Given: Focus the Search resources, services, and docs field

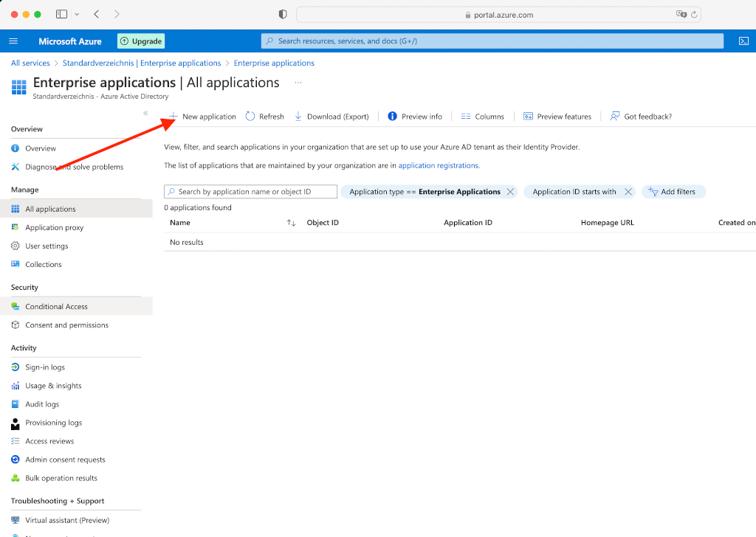Looking at the screenshot, I should click(492, 41).
